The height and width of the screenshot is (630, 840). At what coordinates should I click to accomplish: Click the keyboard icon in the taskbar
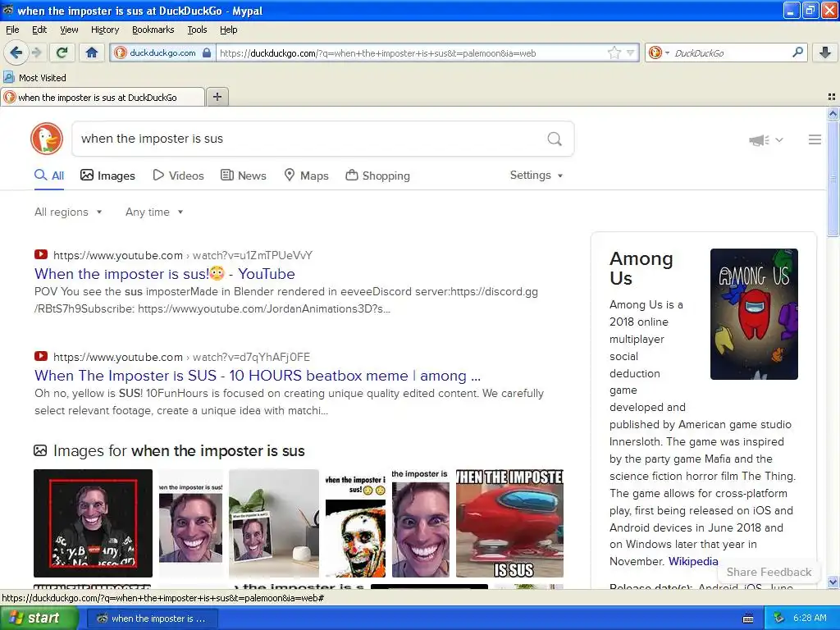click(x=748, y=619)
